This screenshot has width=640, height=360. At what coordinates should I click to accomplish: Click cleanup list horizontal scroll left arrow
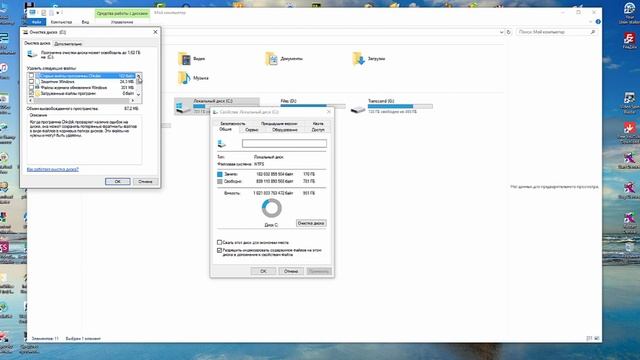click(31, 100)
